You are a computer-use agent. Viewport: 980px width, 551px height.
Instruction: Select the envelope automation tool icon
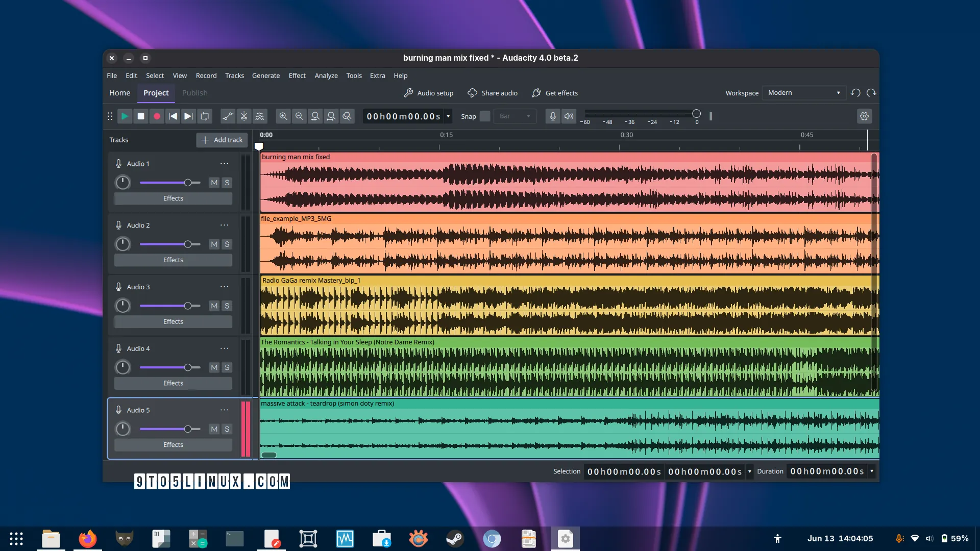point(228,116)
